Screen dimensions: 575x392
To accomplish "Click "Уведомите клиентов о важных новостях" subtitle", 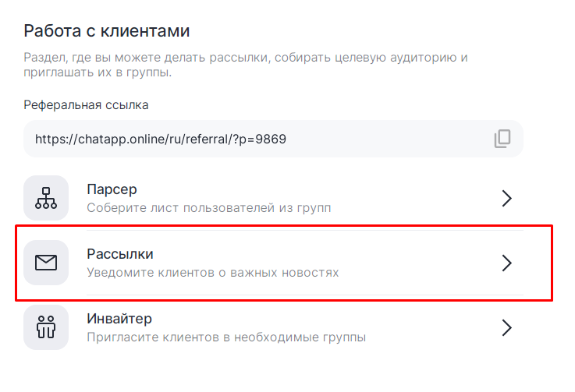I will pyautogui.click(x=213, y=273).
